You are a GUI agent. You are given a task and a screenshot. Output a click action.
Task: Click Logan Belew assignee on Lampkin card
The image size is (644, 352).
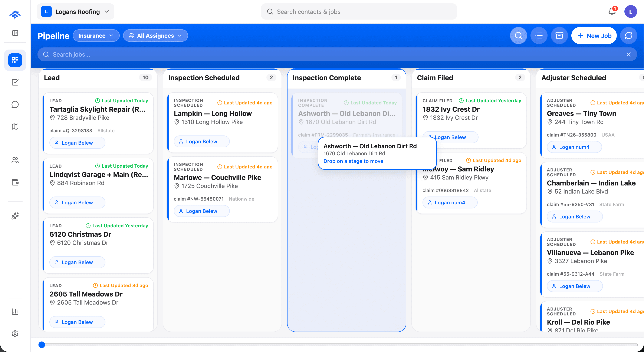point(201,142)
